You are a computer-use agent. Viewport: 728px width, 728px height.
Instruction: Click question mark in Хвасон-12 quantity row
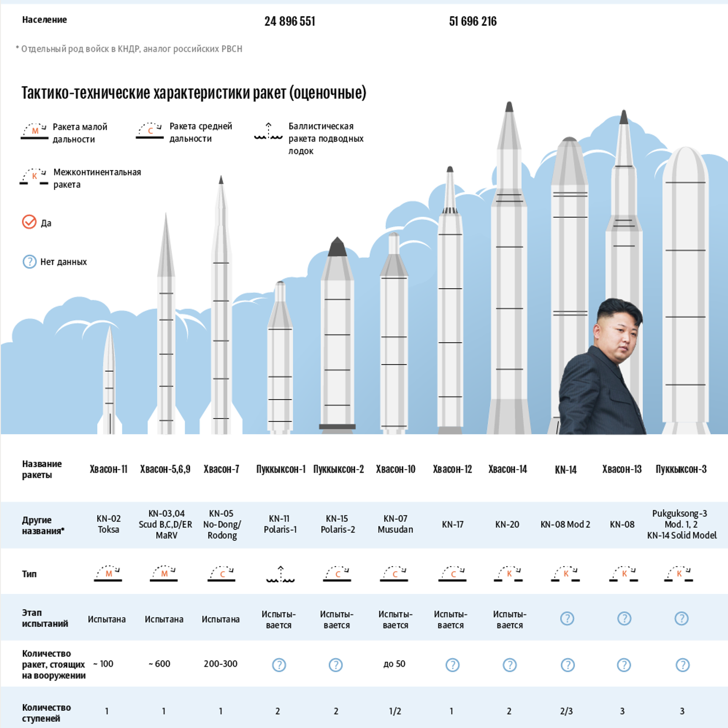[x=452, y=665]
